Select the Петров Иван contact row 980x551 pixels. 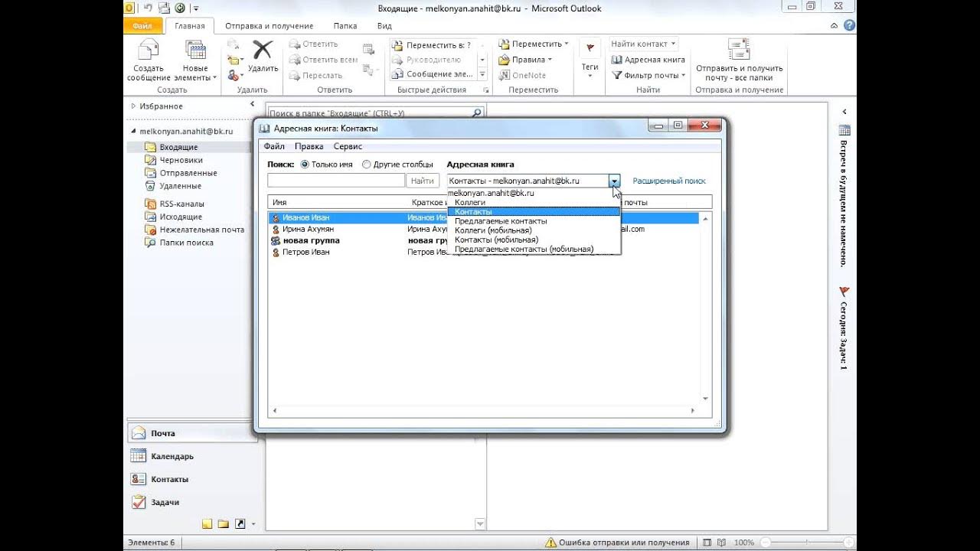pos(483,252)
